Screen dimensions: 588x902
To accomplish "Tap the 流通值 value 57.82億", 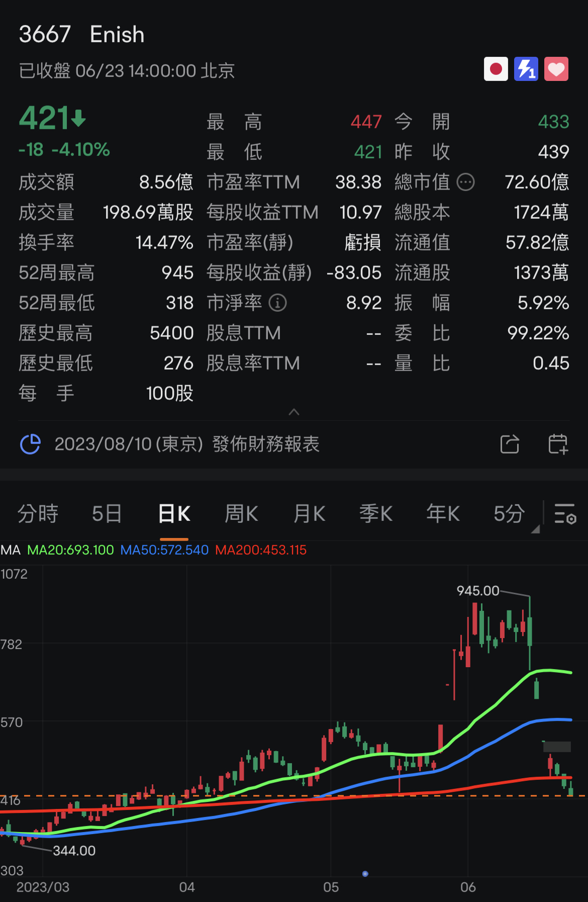I will (537, 242).
